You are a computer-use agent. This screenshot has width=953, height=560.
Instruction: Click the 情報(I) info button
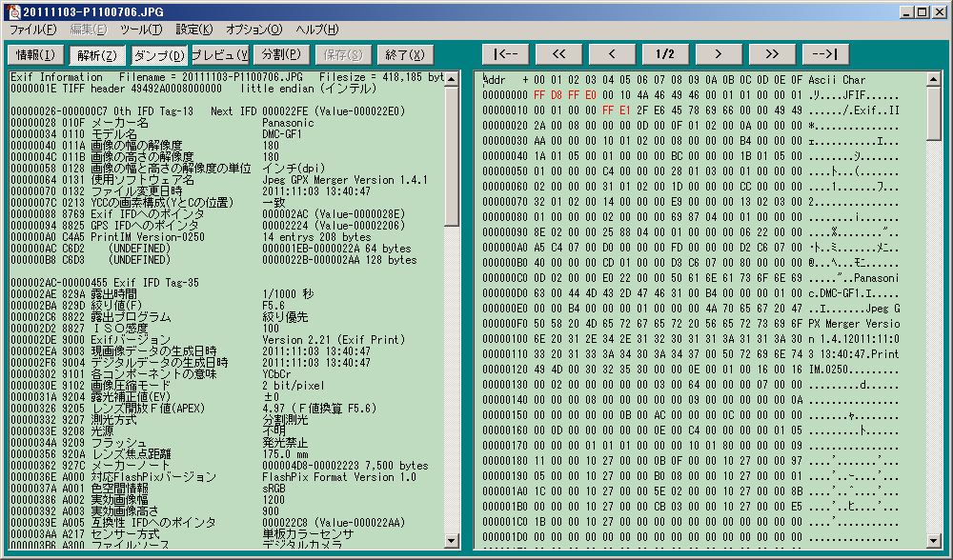click(x=35, y=54)
